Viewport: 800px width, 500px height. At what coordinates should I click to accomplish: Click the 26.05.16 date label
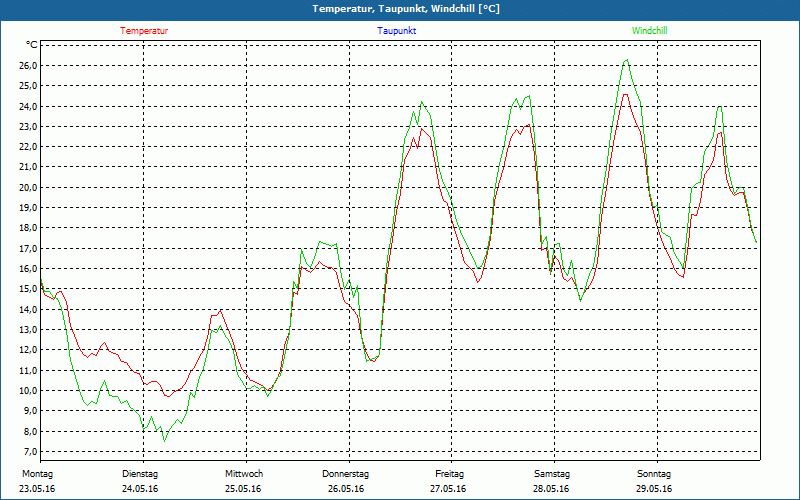point(346,489)
